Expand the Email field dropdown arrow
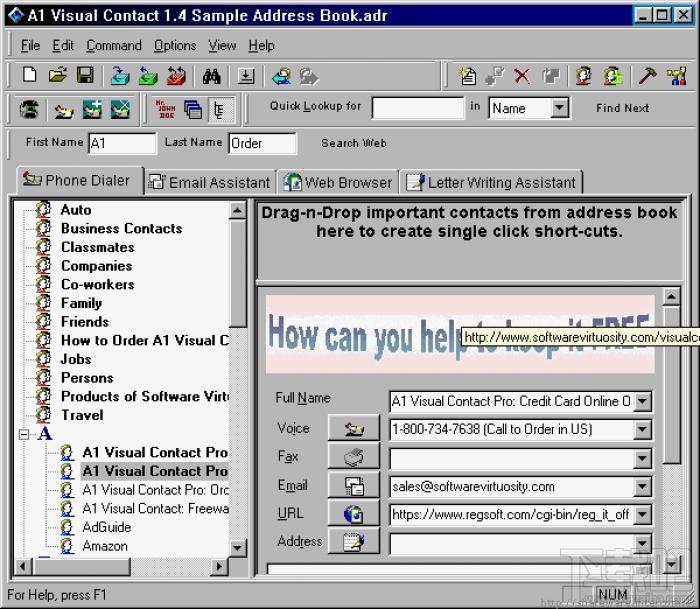Image resolution: width=700 pixels, height=609 pixels. point(642,487)
